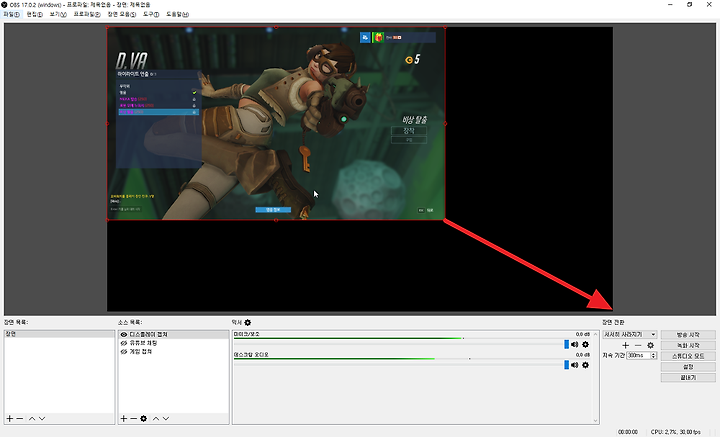Increase transition duration with up arrow
Image resolution: width=720 pixels, height=437 pixels.
coord(653,354)
